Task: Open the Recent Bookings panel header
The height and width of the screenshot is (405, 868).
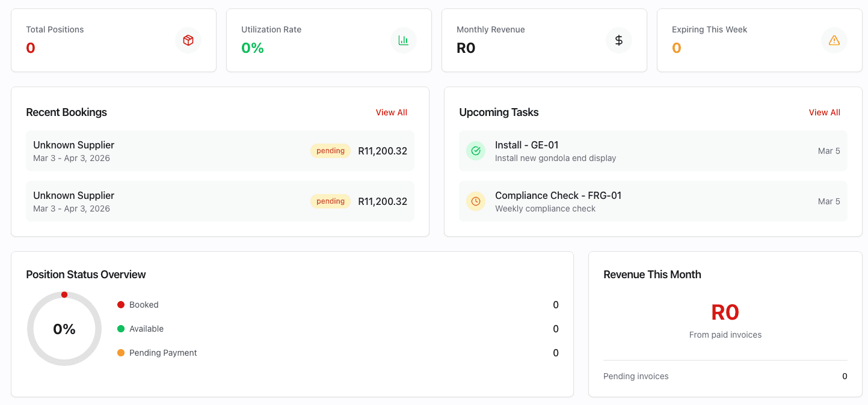Action: click(66, 112)
